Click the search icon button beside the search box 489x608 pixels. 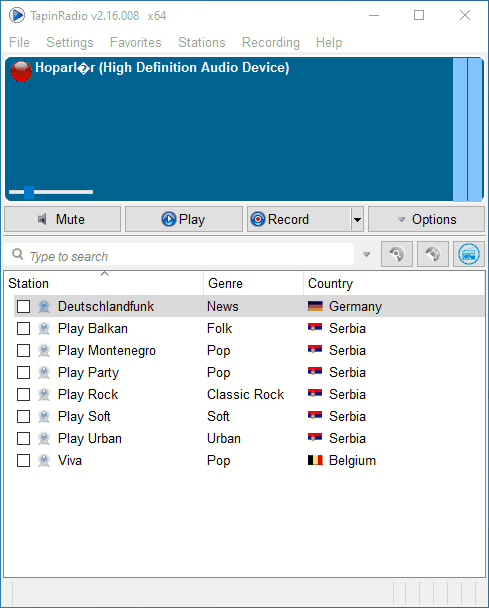click(x=397, y=254)
